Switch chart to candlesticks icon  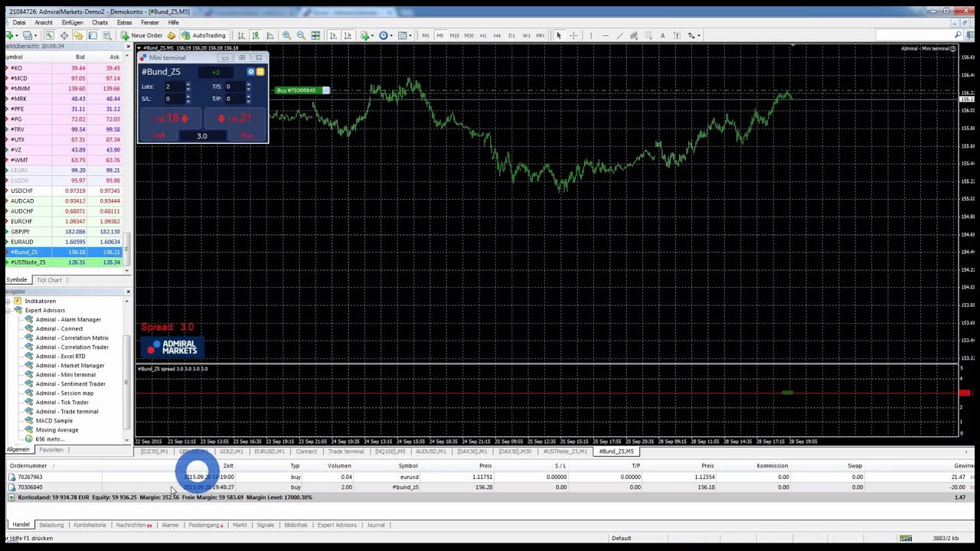[x=256, y=35]
